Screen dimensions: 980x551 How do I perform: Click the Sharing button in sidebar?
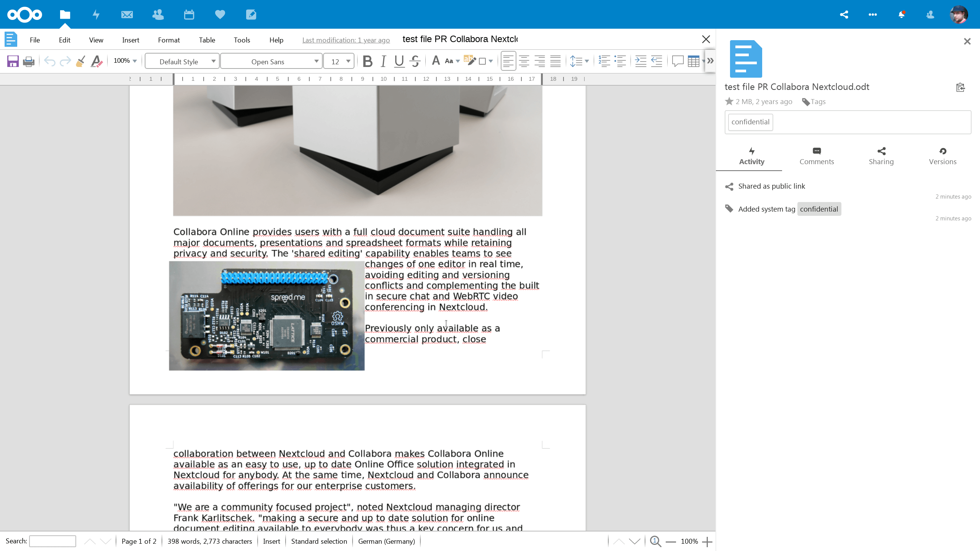click(x=880, y=155)
